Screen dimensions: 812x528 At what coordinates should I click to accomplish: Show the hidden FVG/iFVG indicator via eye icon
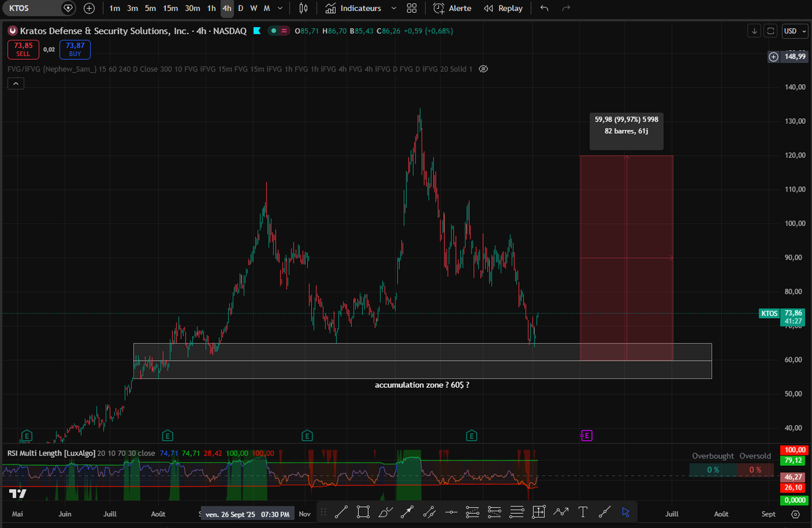[x=483, y=69]
